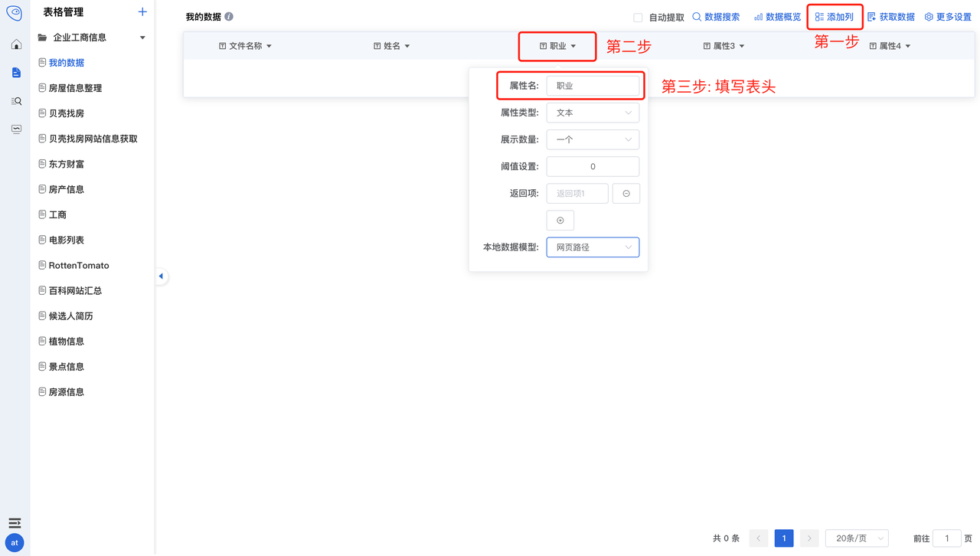Open 本地数据模型 dropdown showing 网页路径
Viewport: 980px width, 556px height.
click(x=593, y=247)
